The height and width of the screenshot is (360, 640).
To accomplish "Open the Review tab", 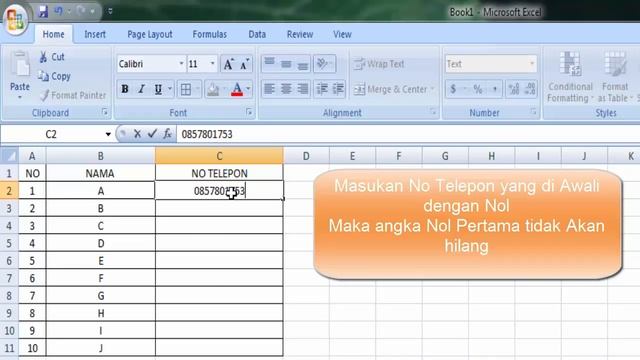I will 300,34.
